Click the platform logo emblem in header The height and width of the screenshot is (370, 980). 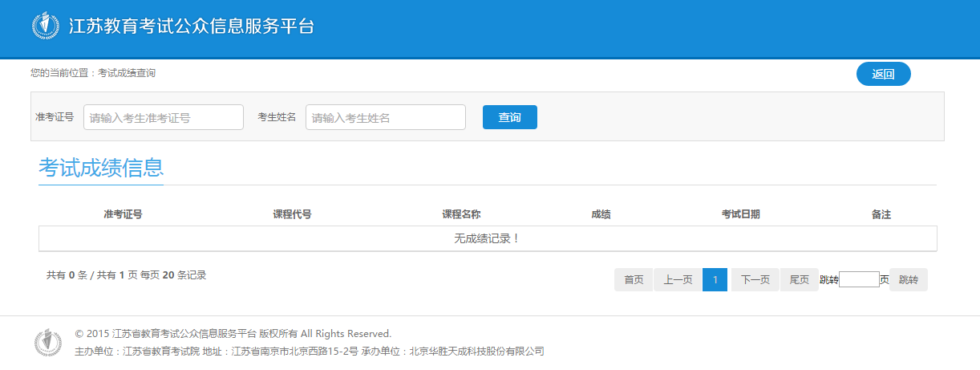(45, 26)
